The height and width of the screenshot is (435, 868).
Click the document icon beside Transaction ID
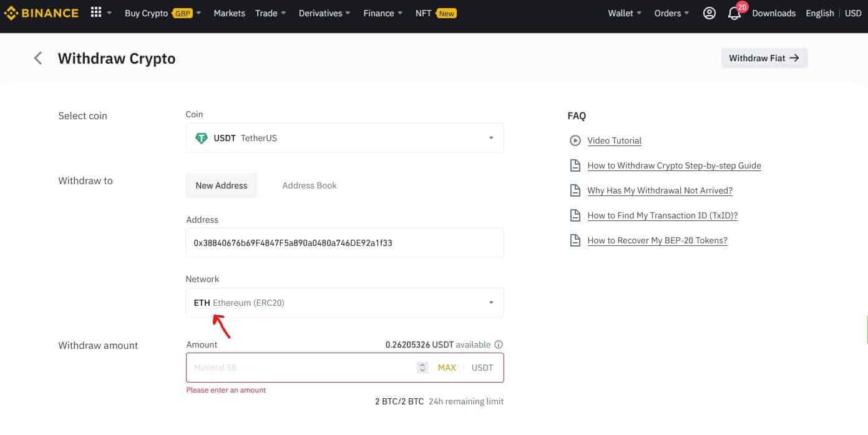tap(575, 215)
